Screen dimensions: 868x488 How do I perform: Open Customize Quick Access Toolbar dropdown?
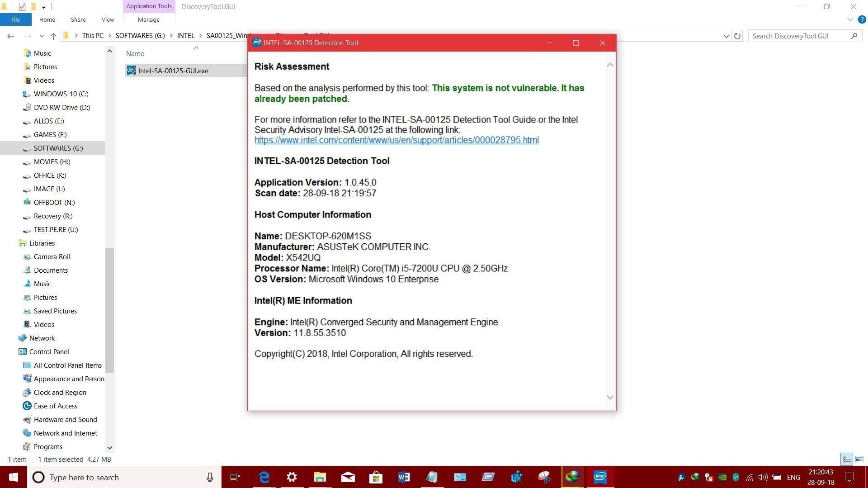[x=43, y=7]
